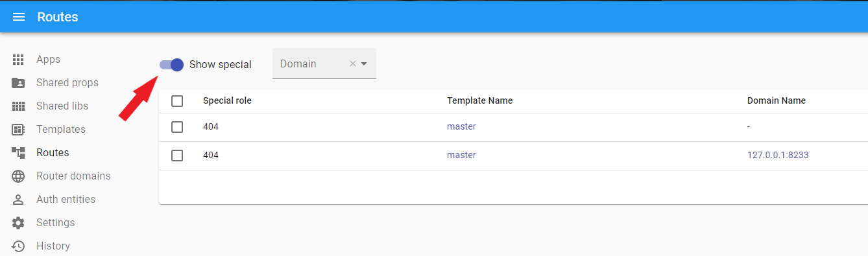Click the 404 role in first row

211,126
